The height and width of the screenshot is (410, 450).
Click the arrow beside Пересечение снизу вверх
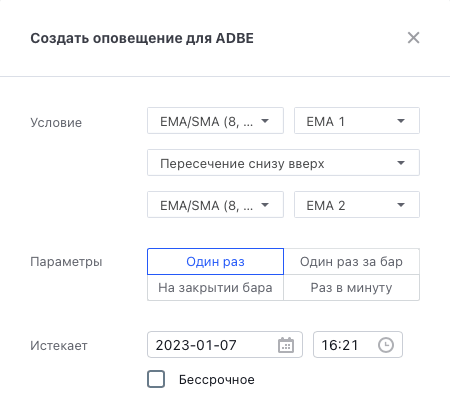[x=401, y=163]
